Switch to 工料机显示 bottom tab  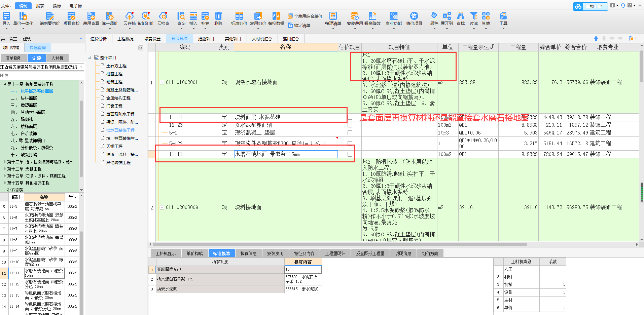click(166, 253)
